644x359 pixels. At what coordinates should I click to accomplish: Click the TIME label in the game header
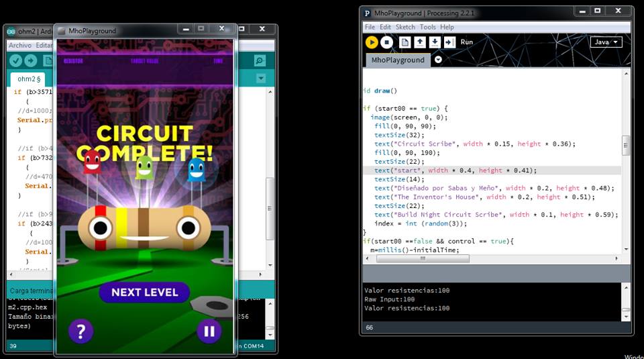coord(218,61)
